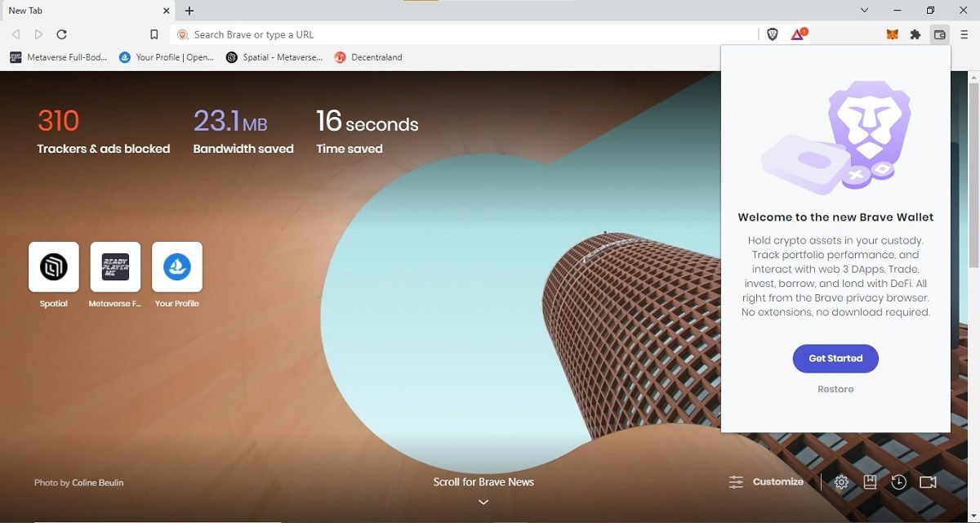Open the Brave Rewards triangle icon
This screenshot has height=523, width=980.
798,34
